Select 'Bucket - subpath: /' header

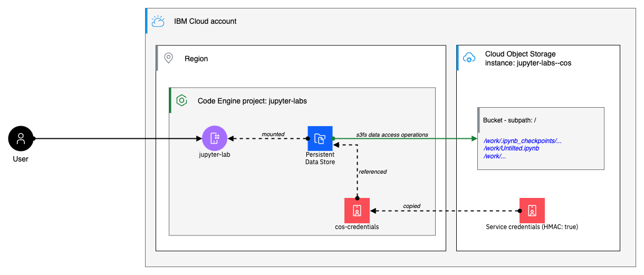510,120
